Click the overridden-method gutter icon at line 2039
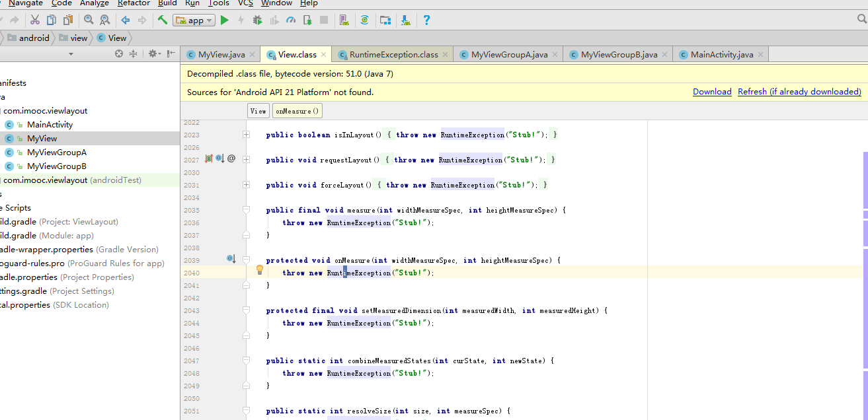The image size is (868, 420). click(231, 259)
